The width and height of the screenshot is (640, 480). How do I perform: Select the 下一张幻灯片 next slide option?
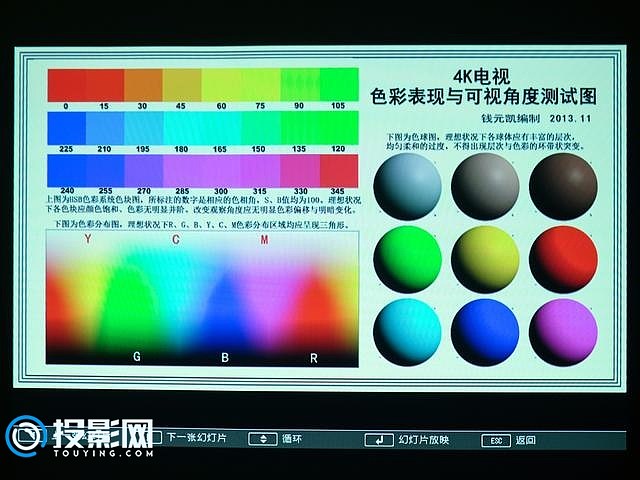coord(197,438)
